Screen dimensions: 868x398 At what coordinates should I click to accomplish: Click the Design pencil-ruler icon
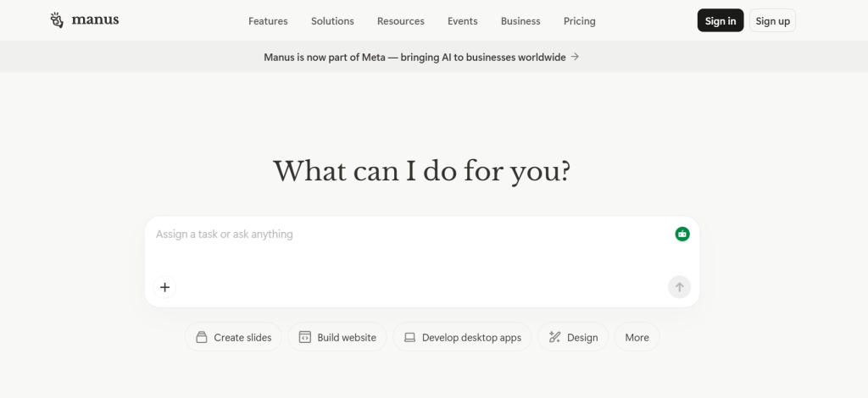(x=555, y=337)
